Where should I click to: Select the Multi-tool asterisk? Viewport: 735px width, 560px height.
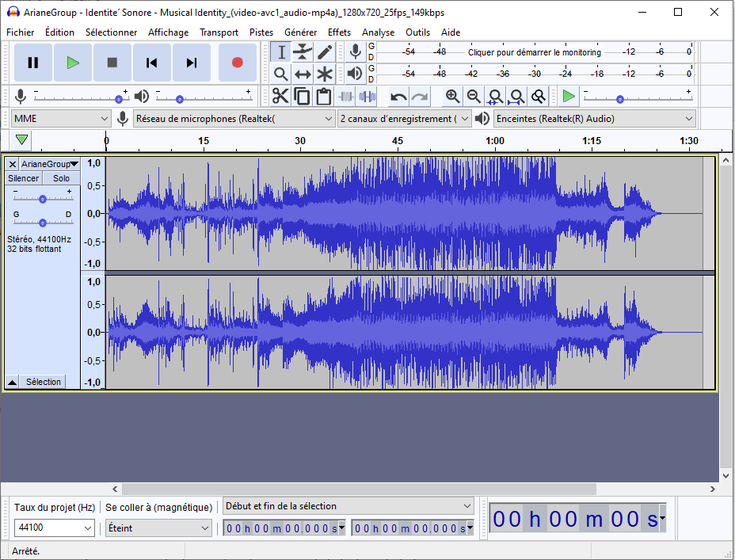click(x=325, y=74)
